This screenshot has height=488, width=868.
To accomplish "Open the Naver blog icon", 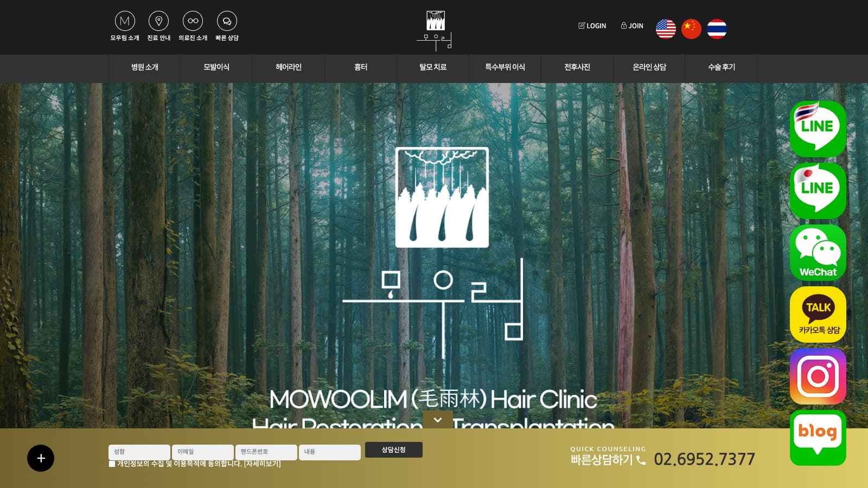I will (818, 438).
